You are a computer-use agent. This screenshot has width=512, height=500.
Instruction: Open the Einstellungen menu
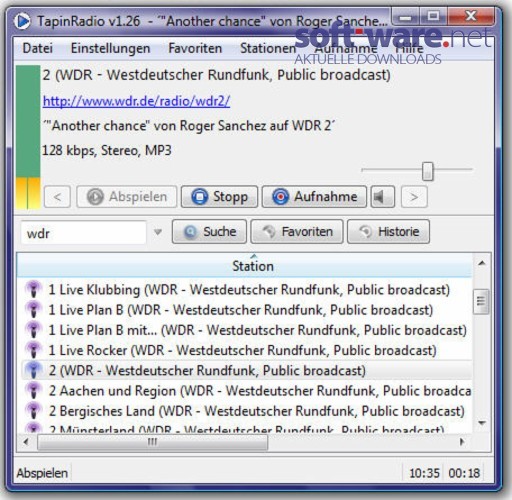(x=110, y=49)
